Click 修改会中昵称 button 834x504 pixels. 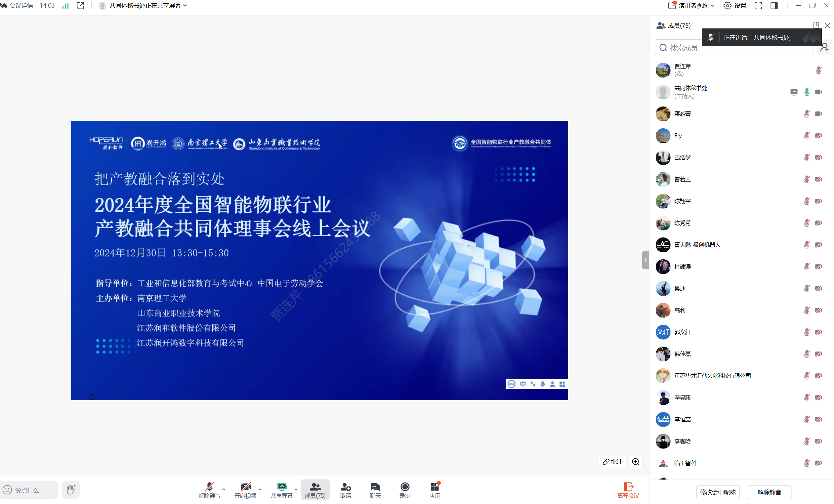[x=718, y=492]
